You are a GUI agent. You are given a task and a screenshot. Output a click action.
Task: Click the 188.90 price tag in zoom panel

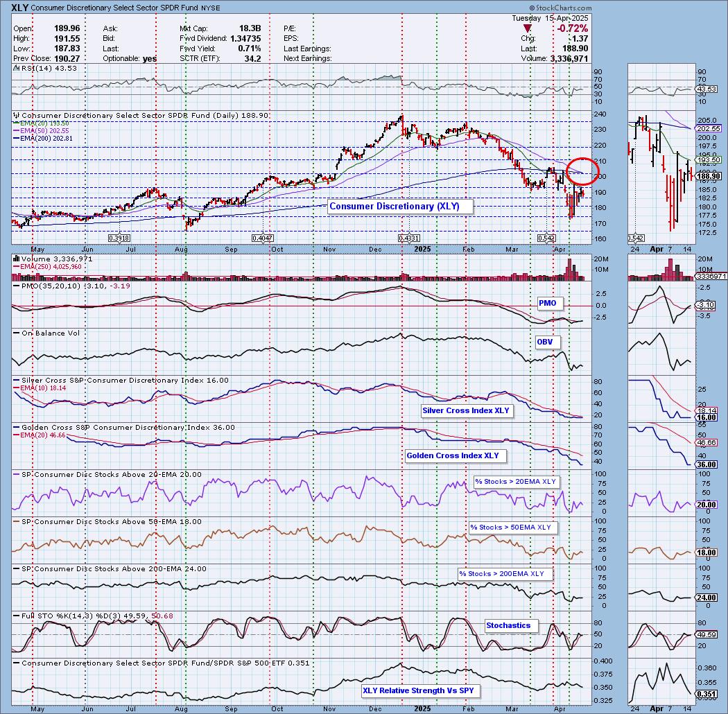(709, 176)
